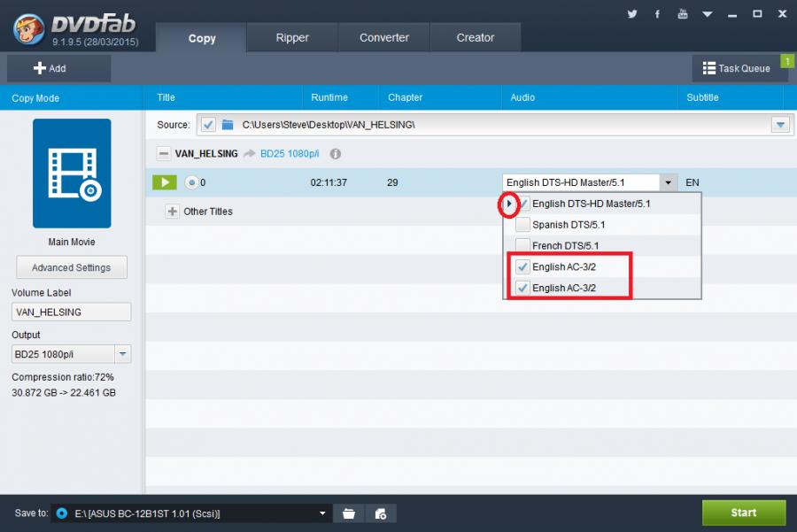Image resolution: width=797 pixels, height=532 pixels.
Task: Open the DVDFab Facebook page icon
Action: pos(657,13)
